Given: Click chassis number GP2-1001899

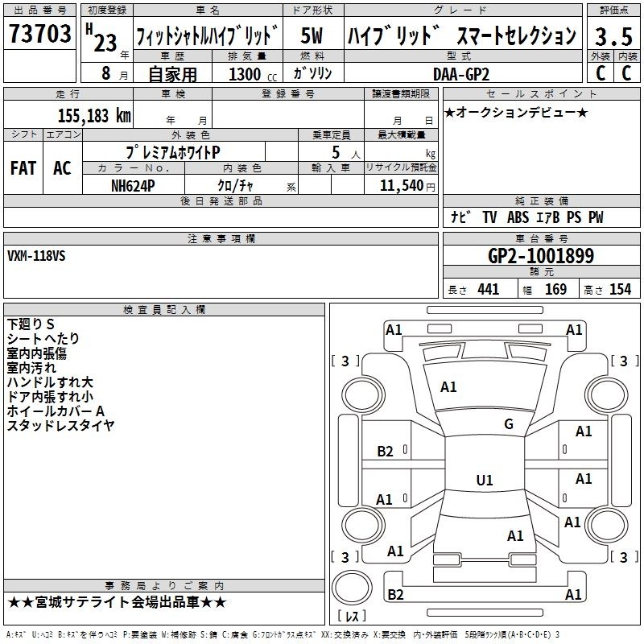Looking at the screenshot, I should (x=541, y=257).
